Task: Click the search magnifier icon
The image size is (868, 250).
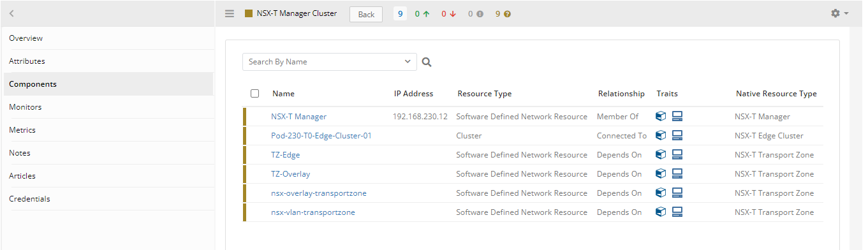Action: [427, 62]
